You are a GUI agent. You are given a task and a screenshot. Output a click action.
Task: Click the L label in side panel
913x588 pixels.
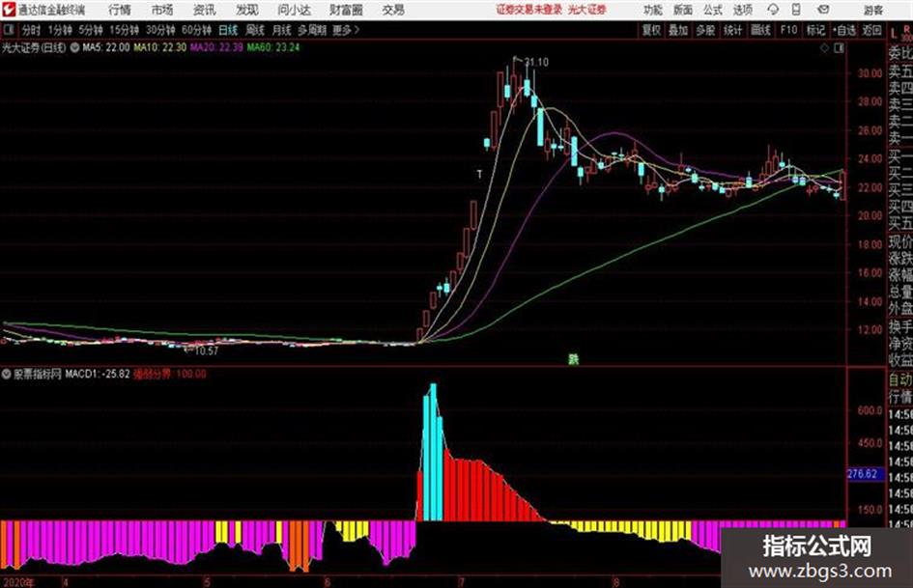pos(894,35)
